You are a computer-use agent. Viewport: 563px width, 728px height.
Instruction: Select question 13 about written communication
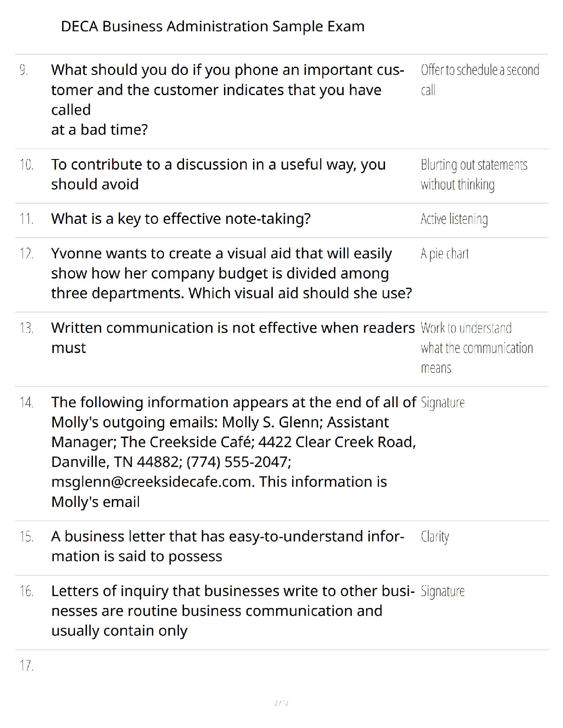(x=233, y=337)
